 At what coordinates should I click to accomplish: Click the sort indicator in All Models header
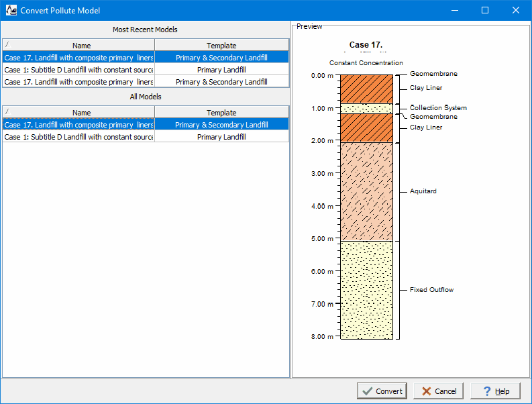pos(7,113)
